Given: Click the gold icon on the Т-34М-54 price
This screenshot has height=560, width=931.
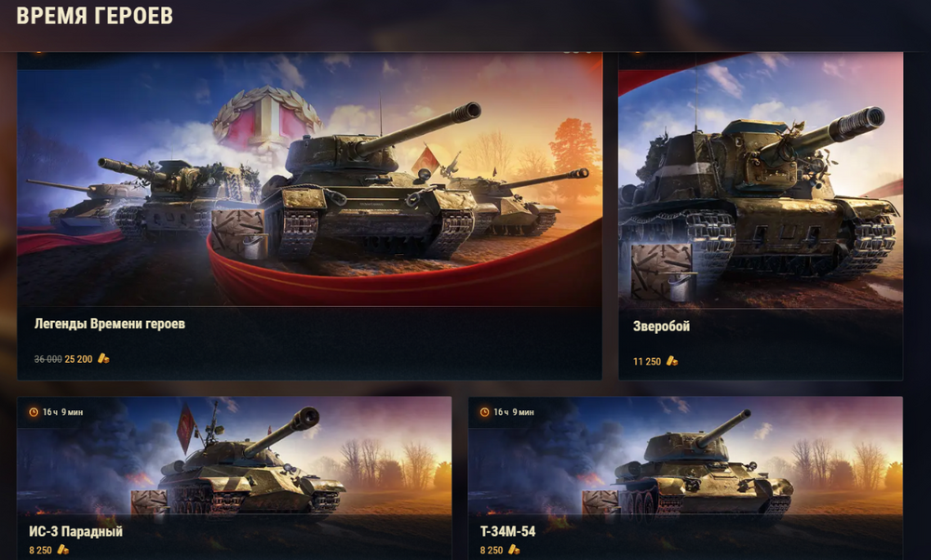Looking at the screenshot, I should (514, 550).
